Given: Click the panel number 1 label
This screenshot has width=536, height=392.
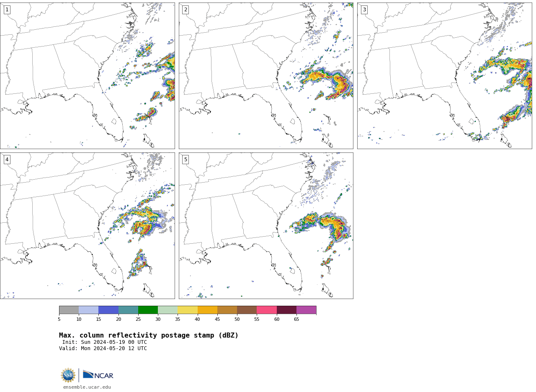Looking at the screenshot, I should point(7,10).
